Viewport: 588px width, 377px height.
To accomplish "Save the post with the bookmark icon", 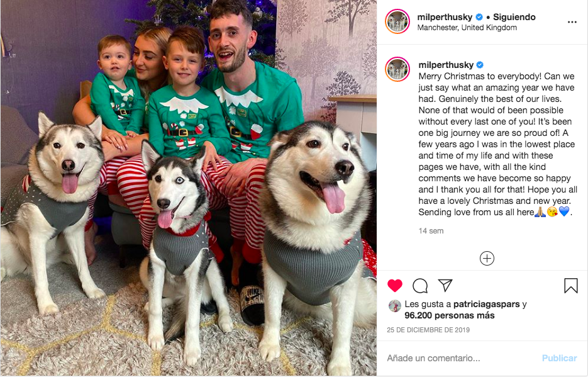I will point(571,286).
